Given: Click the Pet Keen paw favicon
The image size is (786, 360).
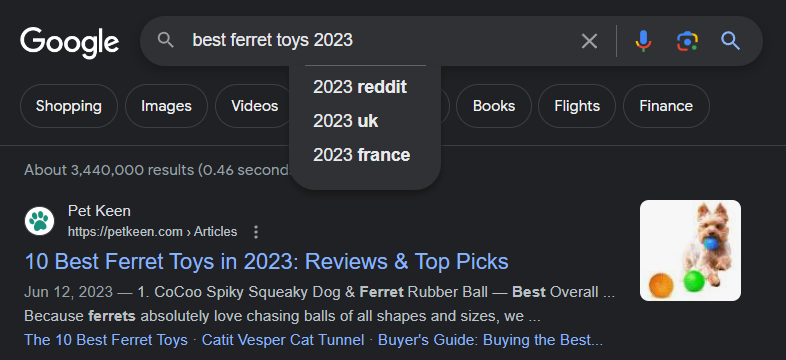Looking at the screenshot, I should pos(39,221).
